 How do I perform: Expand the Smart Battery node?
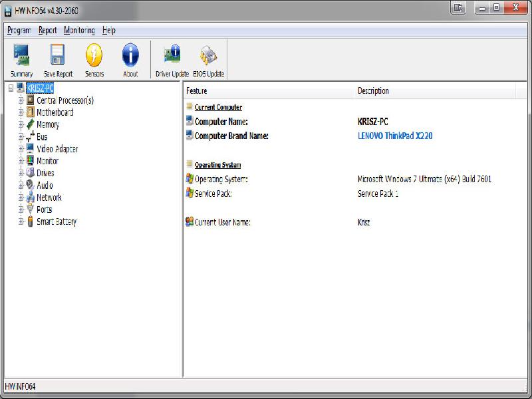tap(21, 222)
